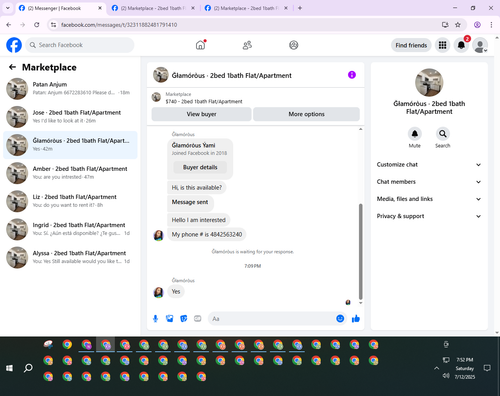Open the Groups icon in top navigation
This screenshot has height=396, width=500.
tap(294, 45)
